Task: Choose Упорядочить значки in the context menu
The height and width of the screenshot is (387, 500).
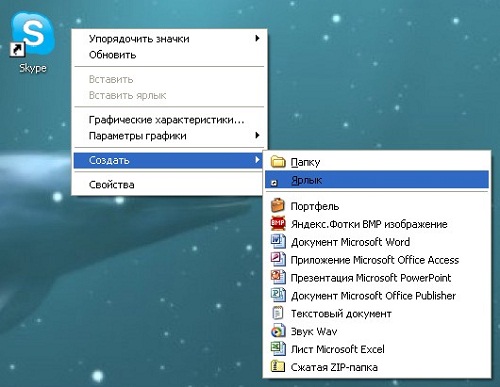Action: point(169,39)
